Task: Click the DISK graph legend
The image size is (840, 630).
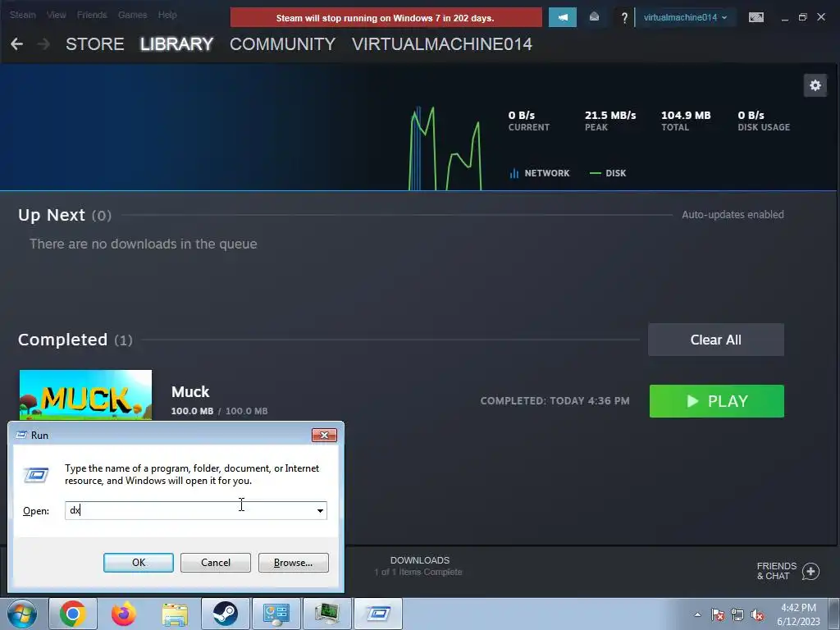Action: [608, 173]
